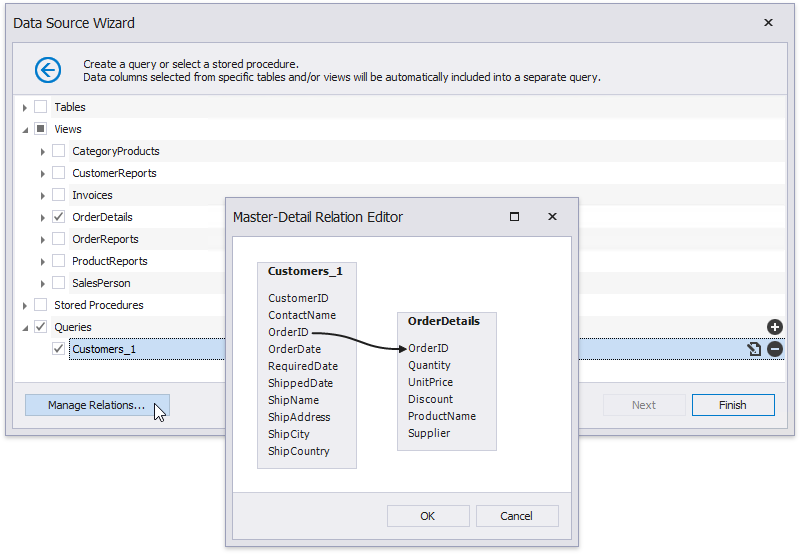Select the OrderID field in the OrderDetails table
800x554 pixels.
428,348
